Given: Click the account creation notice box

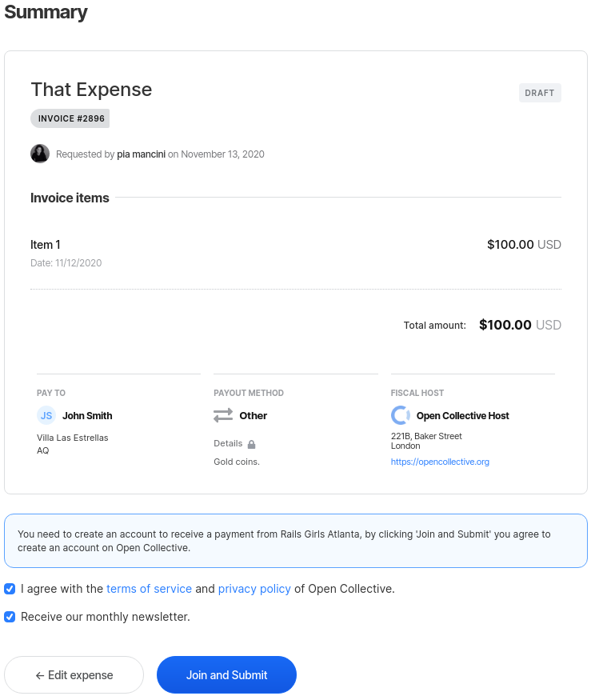Looking at the screenshot, I should coord(296,541).
